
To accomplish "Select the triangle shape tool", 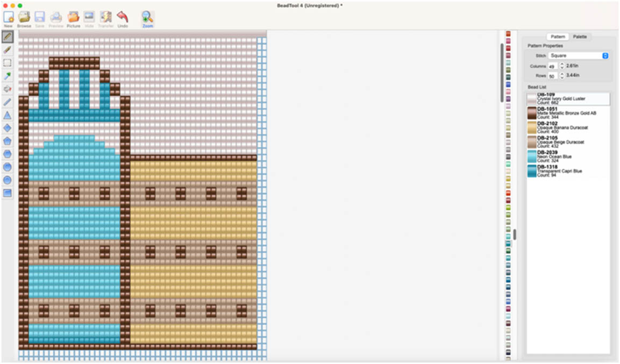I will click(8, 115).
